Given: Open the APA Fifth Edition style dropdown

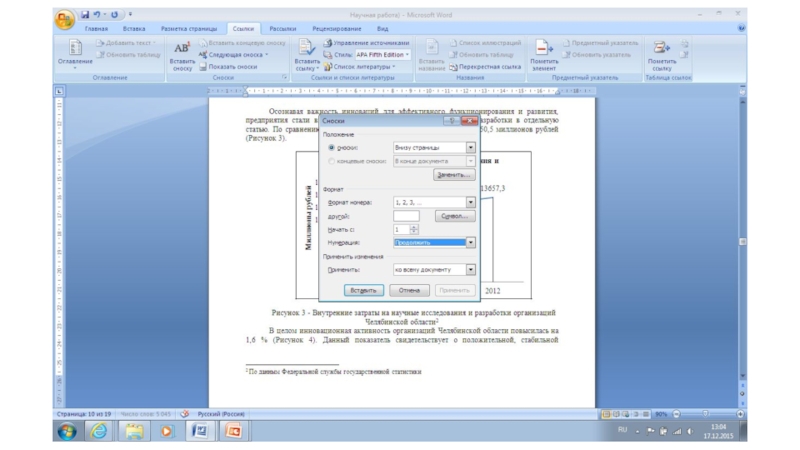Looking at the screenshot, I should click(383, 55).
